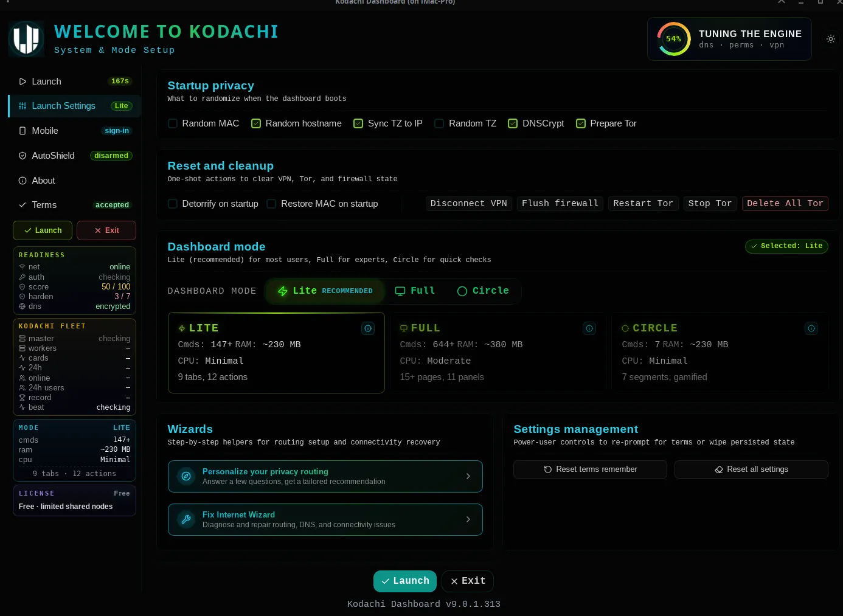Click the Kodachi shield logo
The image size is (843, 616).
coord(26,39)
